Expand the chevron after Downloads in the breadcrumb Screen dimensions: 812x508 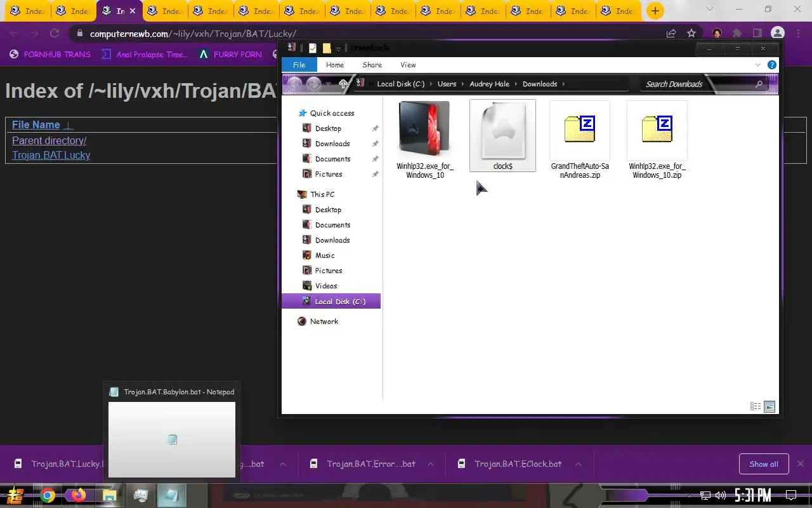tap(563, 84)
